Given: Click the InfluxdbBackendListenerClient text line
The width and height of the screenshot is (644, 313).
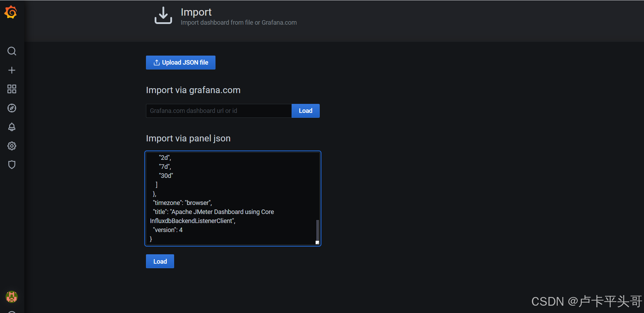Looking at the screenshot, I should (193, 221).
